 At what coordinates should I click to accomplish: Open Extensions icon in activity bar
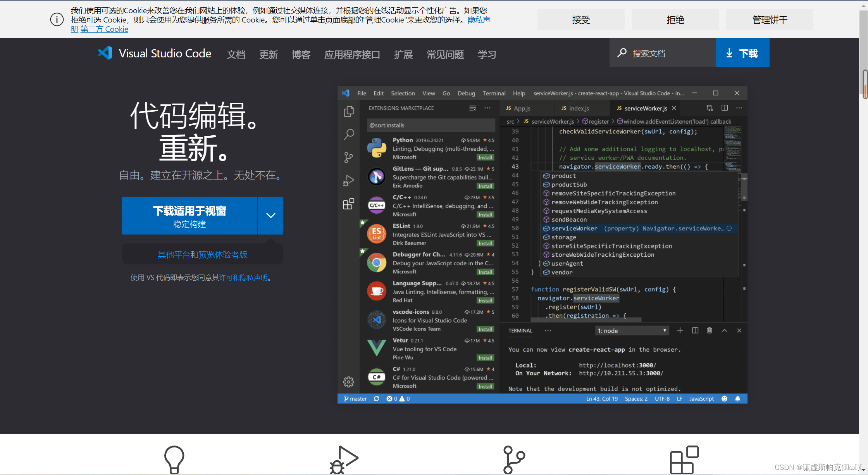[349, 204]
